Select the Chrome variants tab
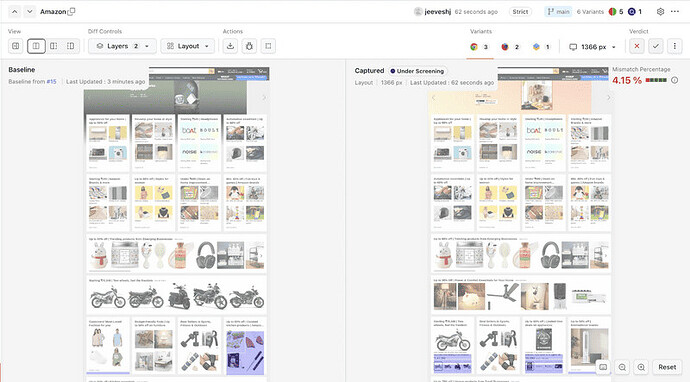 tap(479, 47)
